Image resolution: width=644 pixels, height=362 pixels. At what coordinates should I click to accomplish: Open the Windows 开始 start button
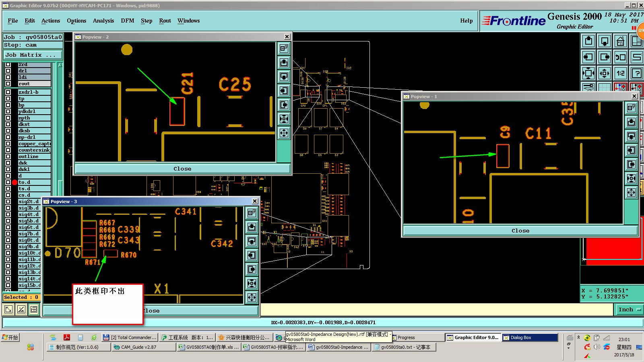click(10, 337)
